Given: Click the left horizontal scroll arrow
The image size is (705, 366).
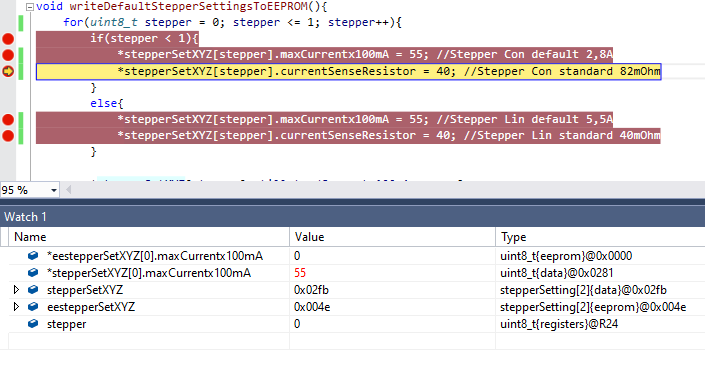Looking at the screenshot, I should pos(69,190).
